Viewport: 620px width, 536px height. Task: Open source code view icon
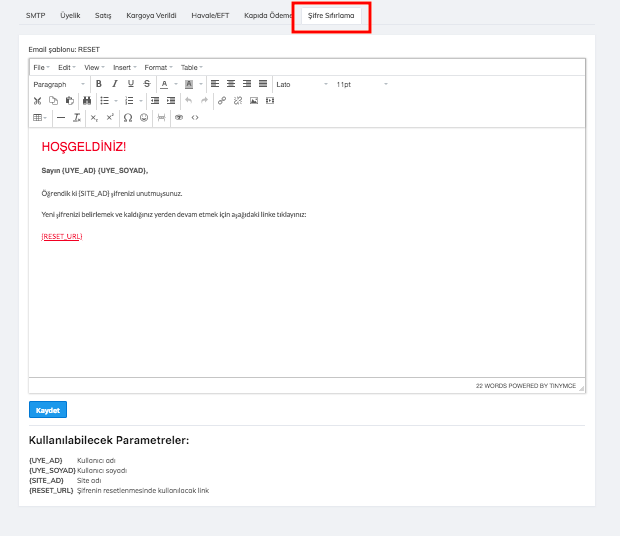click(195, 118)
